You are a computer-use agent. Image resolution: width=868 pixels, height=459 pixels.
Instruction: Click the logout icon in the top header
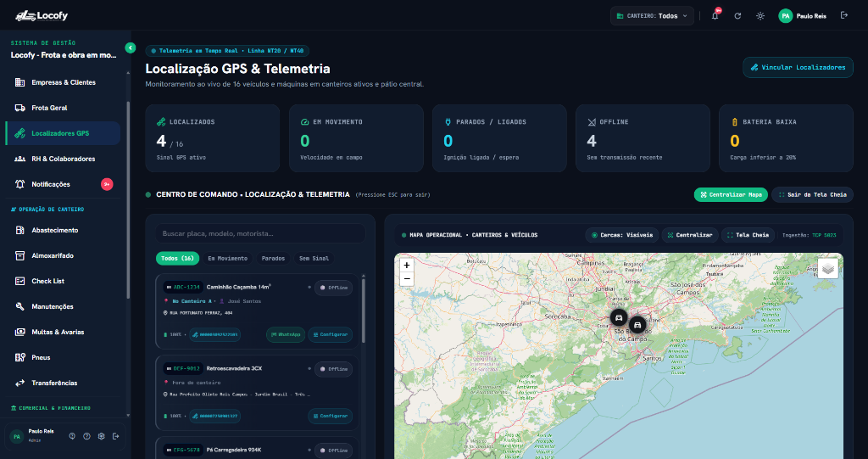coord(843,15)
